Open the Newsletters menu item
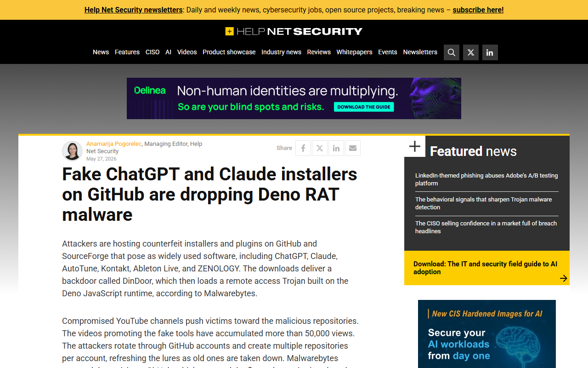 (x=420, y=52)
